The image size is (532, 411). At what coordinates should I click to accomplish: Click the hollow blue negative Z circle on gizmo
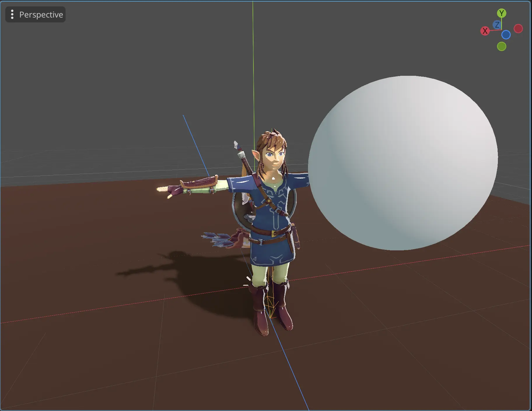(507, 34)
